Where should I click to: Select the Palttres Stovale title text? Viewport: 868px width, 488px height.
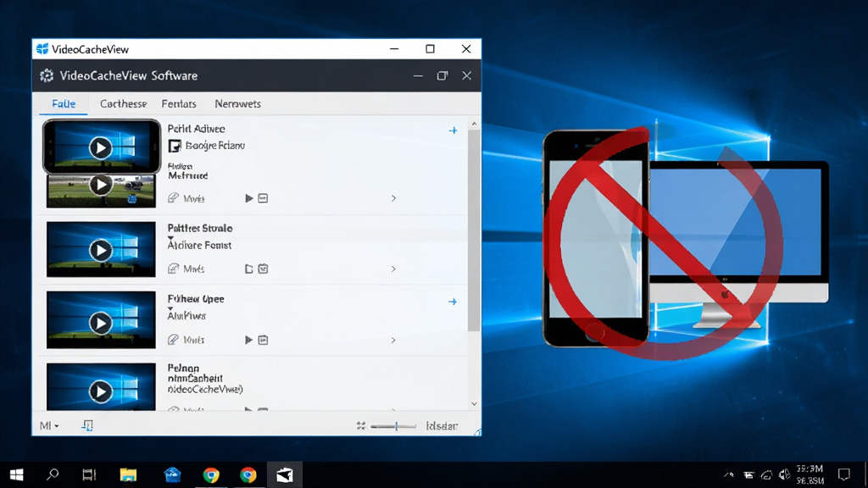(x=200, y=228)
